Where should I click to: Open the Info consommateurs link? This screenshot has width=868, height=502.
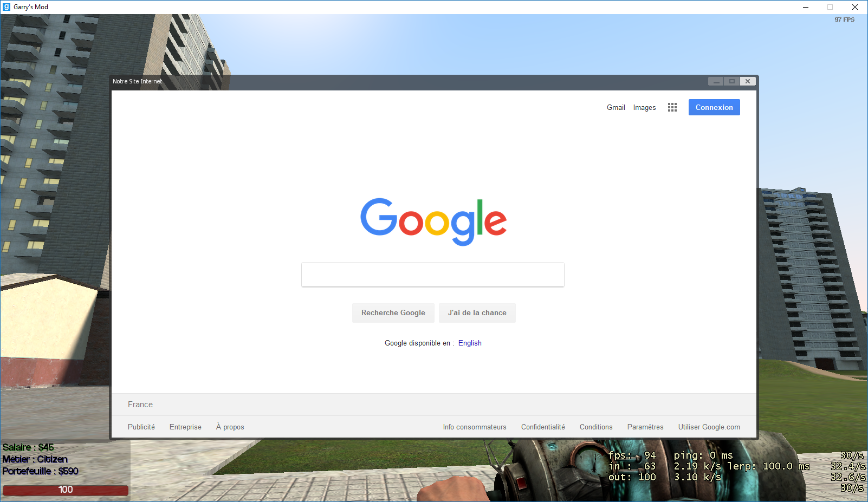click(x=475, y=427)
